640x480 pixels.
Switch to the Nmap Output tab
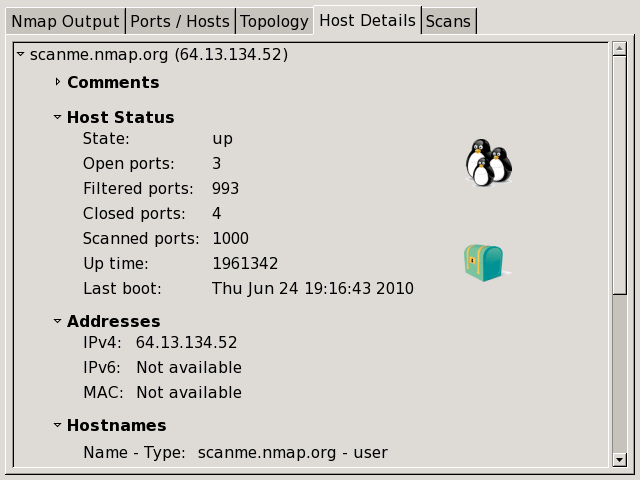[65, 21]
